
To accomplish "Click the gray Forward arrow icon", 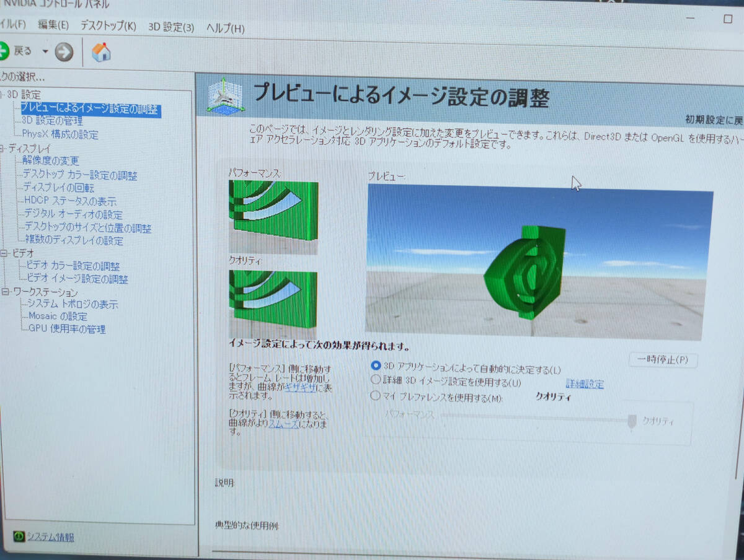I will tap(64, 52).
